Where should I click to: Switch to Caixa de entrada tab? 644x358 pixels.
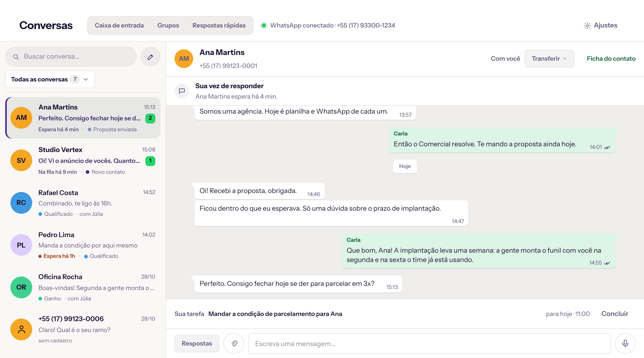pyautogui.click(x=119, y=25)
